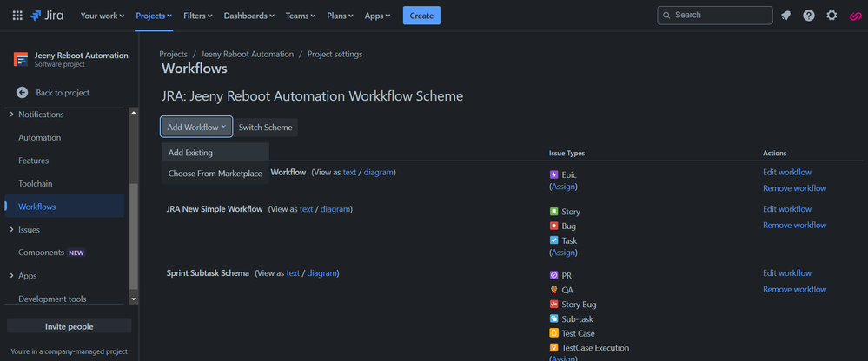Expand the Apps sidebar section
The height and width of the screenshot is (361, 868).
coord(11,276)
